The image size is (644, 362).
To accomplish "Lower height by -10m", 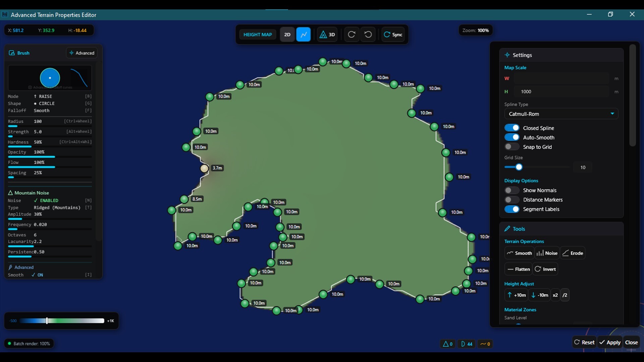I will click(x=540, y=295).
